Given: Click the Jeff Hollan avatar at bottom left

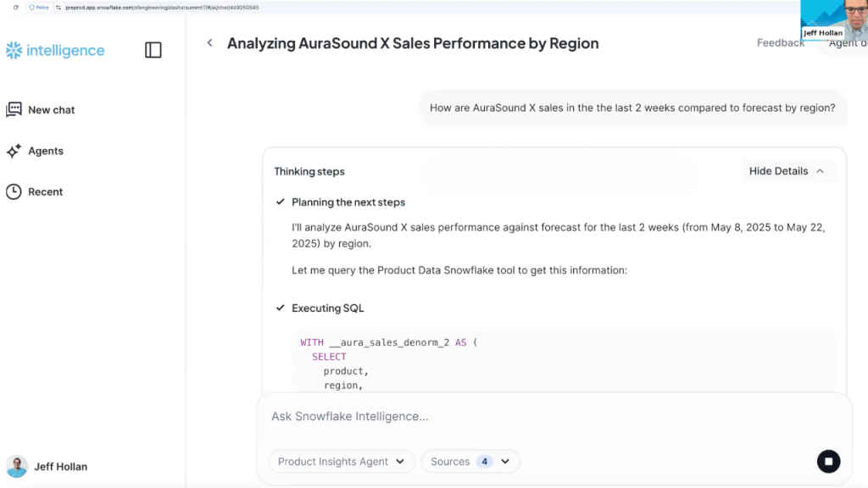Looking at the screenshot, I should [17, 466].
